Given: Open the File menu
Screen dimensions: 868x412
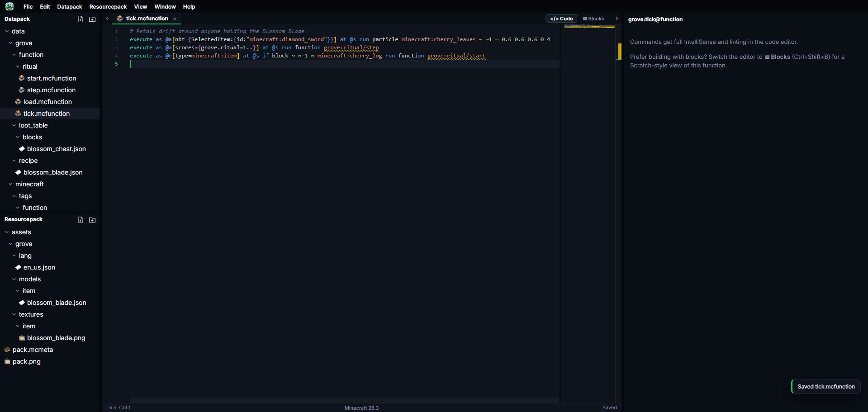Looking at the screenshot, I should pyautogui.click(x=28, y=7).
